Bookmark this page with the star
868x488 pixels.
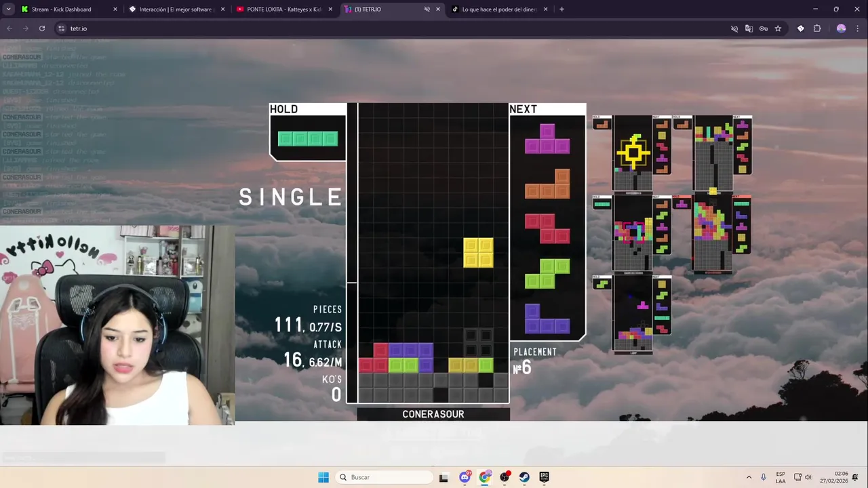click(778, 28)
